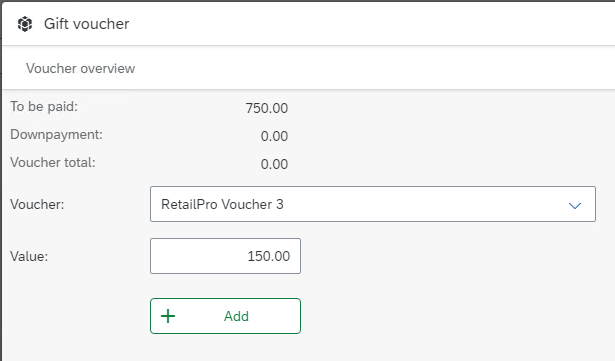Click the "Value:" field label
The width and height of the screenshot is (615, 361).
click(29, 256)
